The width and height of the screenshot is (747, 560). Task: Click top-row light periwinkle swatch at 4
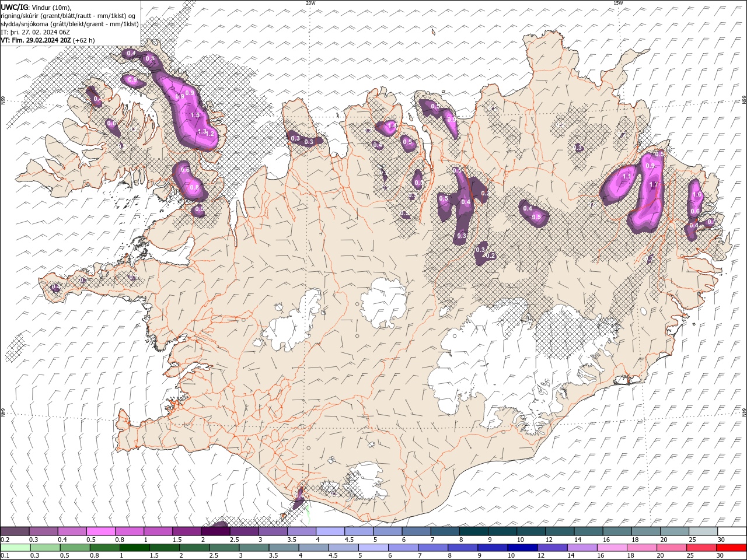330,531
